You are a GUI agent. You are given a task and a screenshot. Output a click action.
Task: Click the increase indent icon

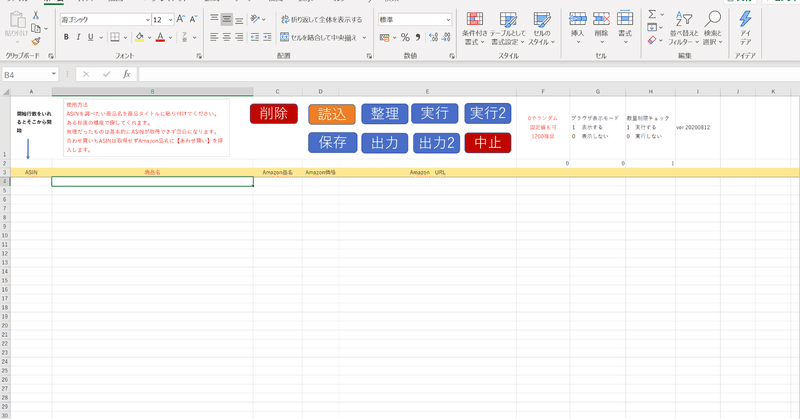[x=267, y=37]
